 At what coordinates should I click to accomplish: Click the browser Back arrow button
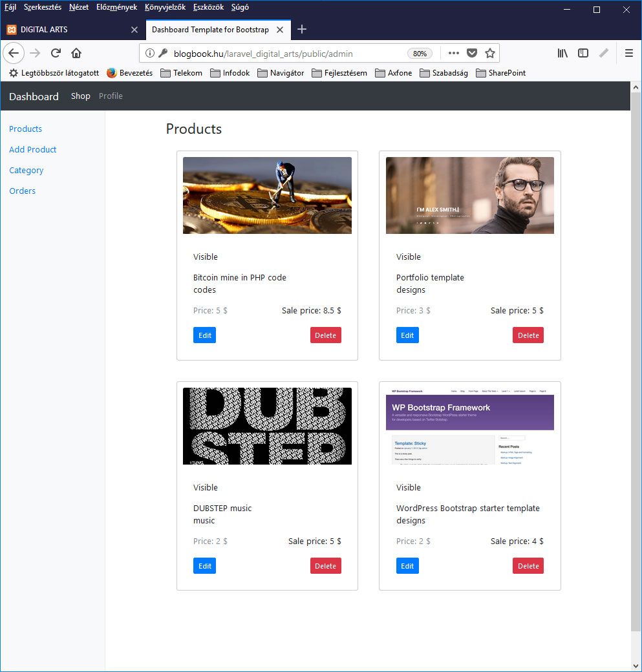tap(14, 53)
